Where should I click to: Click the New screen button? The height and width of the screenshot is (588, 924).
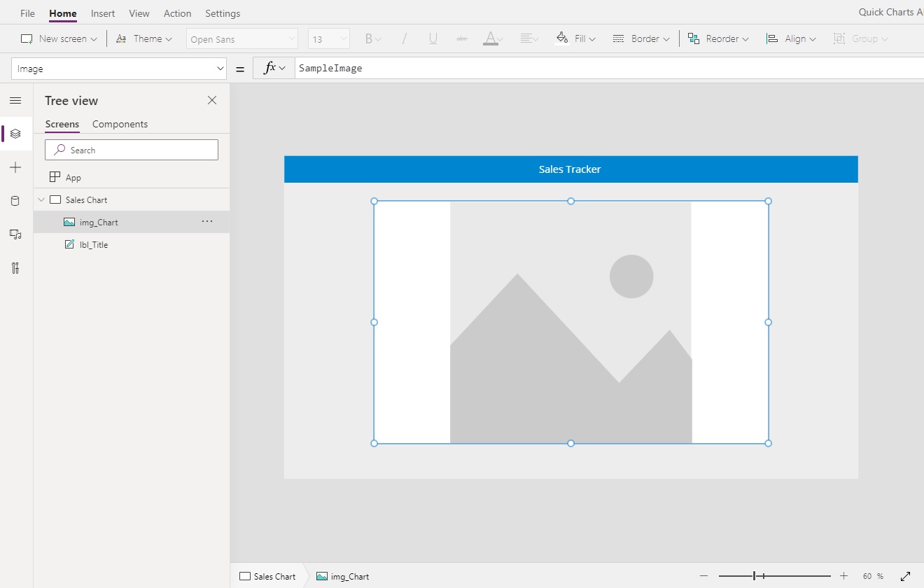pyautogui.click(x=59, y=39)
